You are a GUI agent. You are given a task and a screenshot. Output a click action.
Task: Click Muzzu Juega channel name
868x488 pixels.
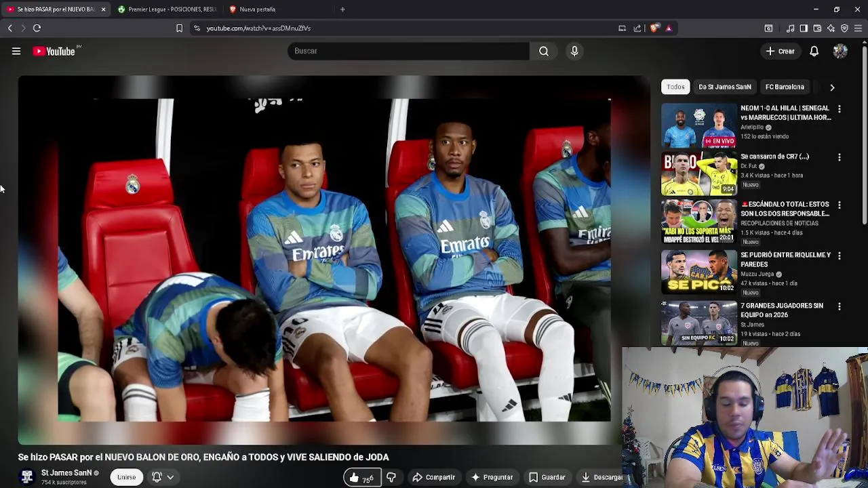[757, 274]
